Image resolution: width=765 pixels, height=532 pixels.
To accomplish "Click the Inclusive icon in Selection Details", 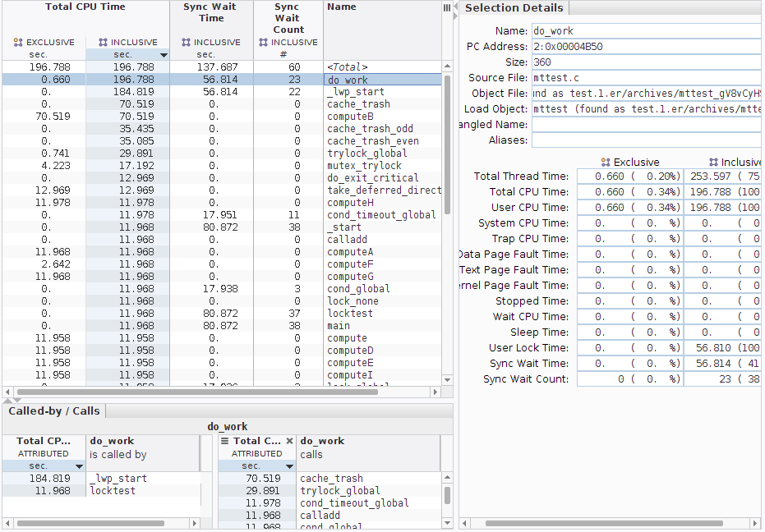I will tap(713, 163).
